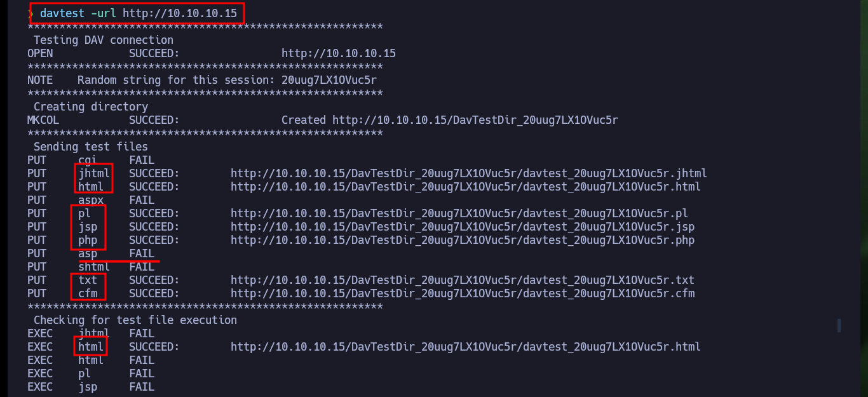The width and height of the screenshot is (868, 397).
Task: Open the created DavTestDir directory URL
Action: point(475,120)
